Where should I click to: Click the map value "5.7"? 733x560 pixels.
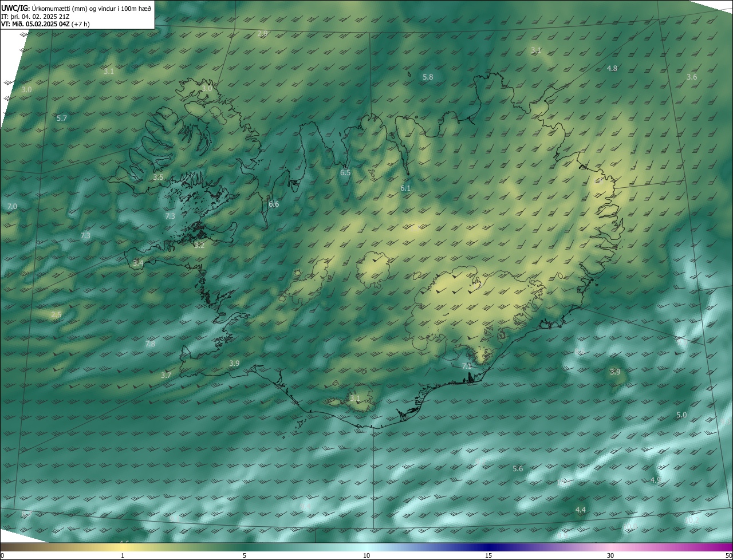click(62, 118)
